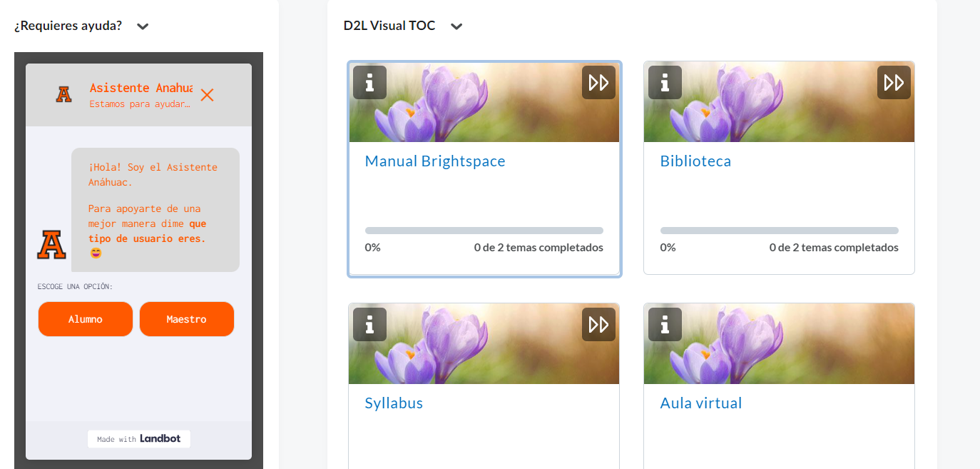The width and height of the screenshot is (980, 469).
Task: Open info icon on Syllabus card
Action: pyautogui.click(x=369, y=325)
